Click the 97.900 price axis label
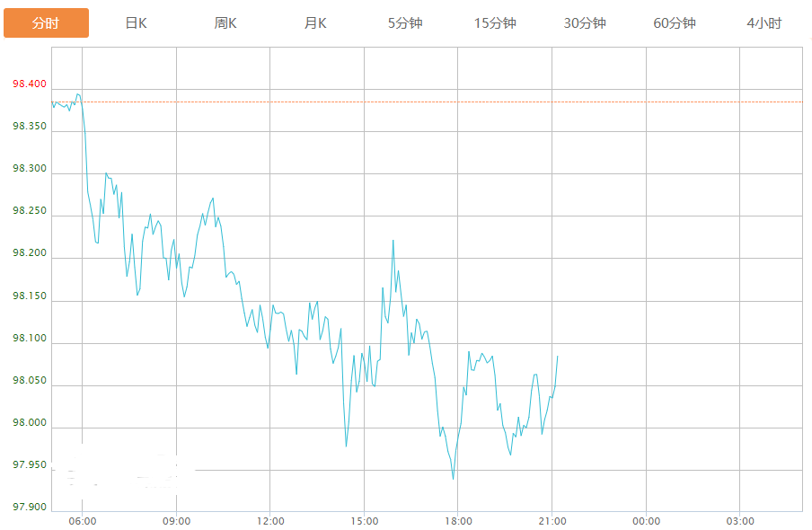Screen dimensions: 812x530 pyautogui.click(x=30, y=507)
